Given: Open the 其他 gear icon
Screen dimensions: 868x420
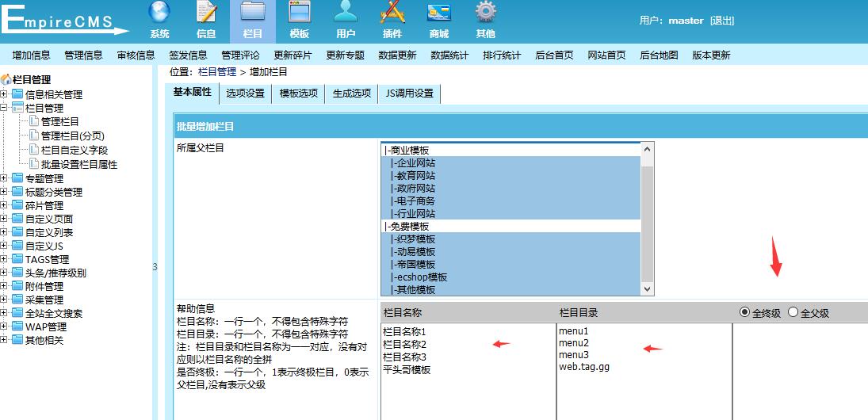Looking at the screenshot, I should pyautogui.click(x=485, y=13).
